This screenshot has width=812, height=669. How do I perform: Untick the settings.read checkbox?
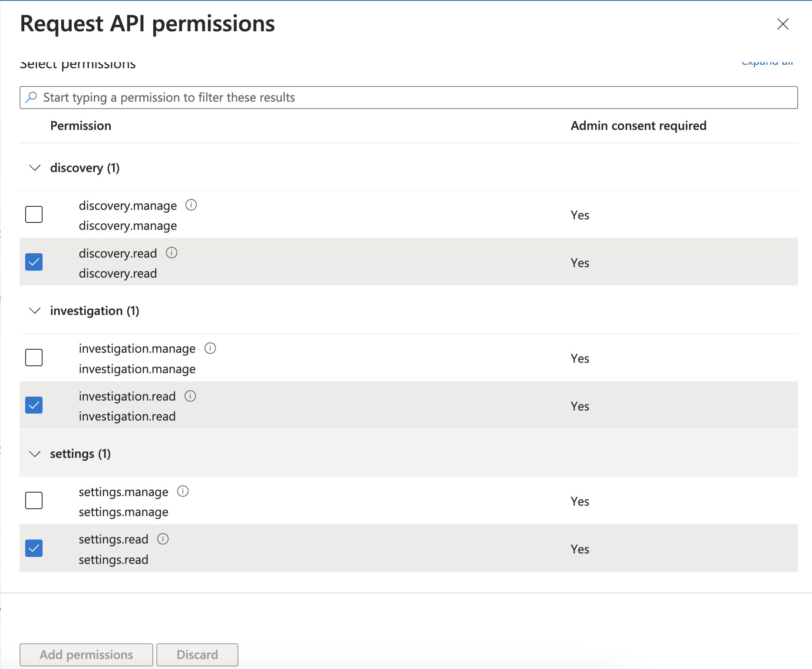click(34, 548)
